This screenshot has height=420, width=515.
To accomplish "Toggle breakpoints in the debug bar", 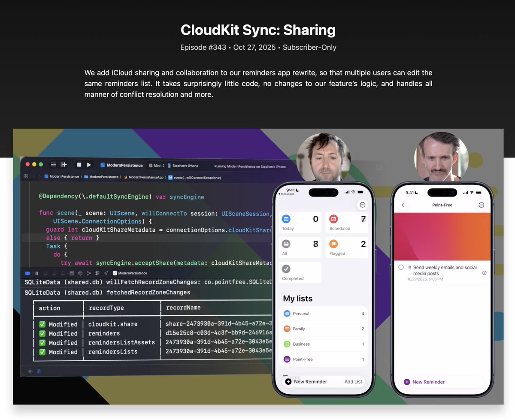I will (27, 273).
